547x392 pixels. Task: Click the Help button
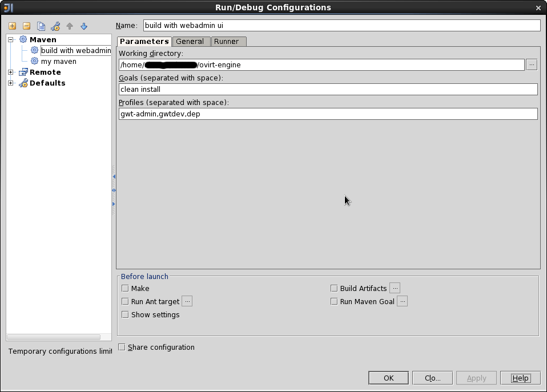(x=520, y=378)
